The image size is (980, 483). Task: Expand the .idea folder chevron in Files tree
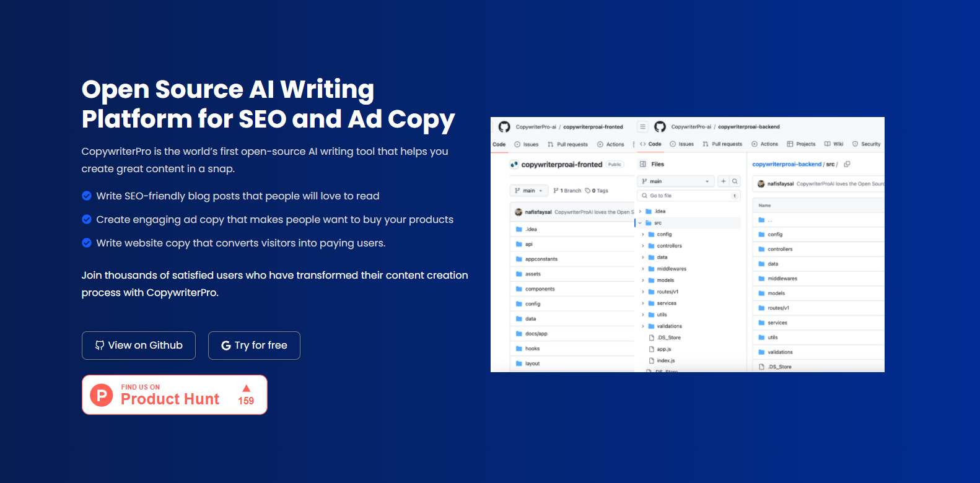click(641, 211)
